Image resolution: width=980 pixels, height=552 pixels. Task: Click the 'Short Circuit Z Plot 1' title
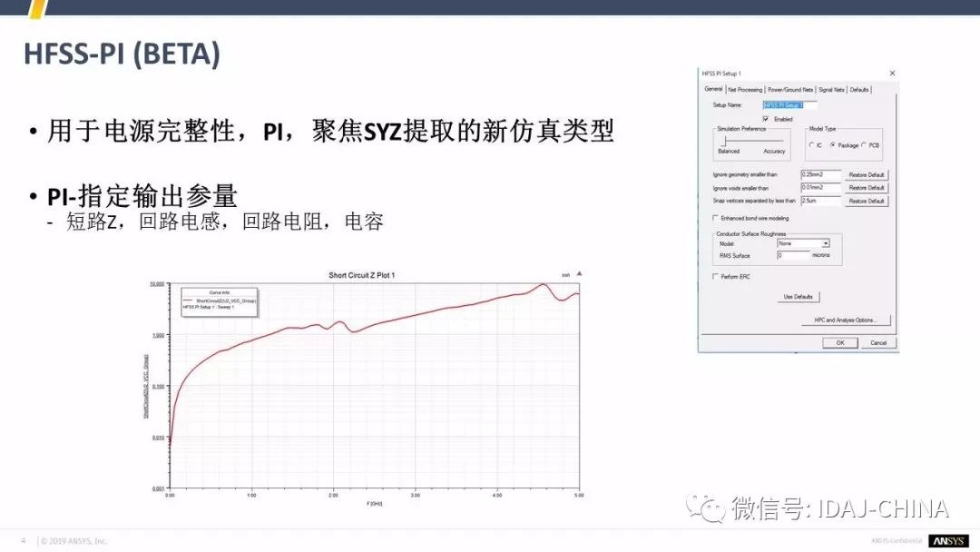362,275
